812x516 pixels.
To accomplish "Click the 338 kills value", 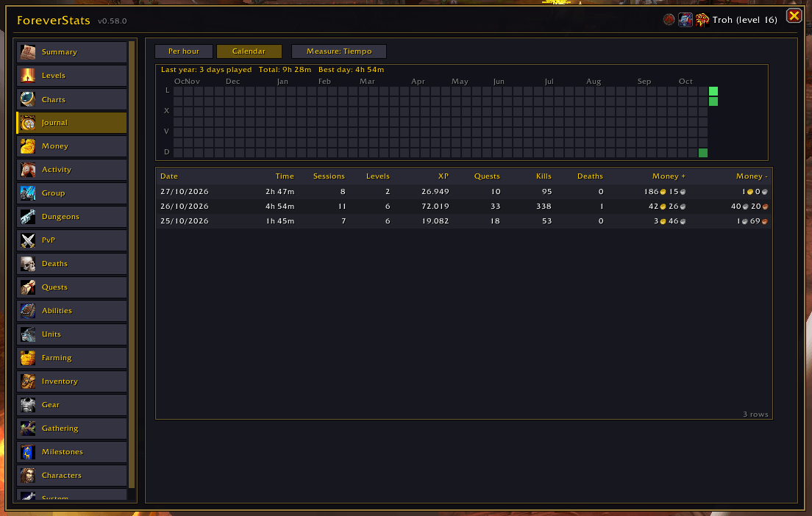I will click(x=544, y=207).
